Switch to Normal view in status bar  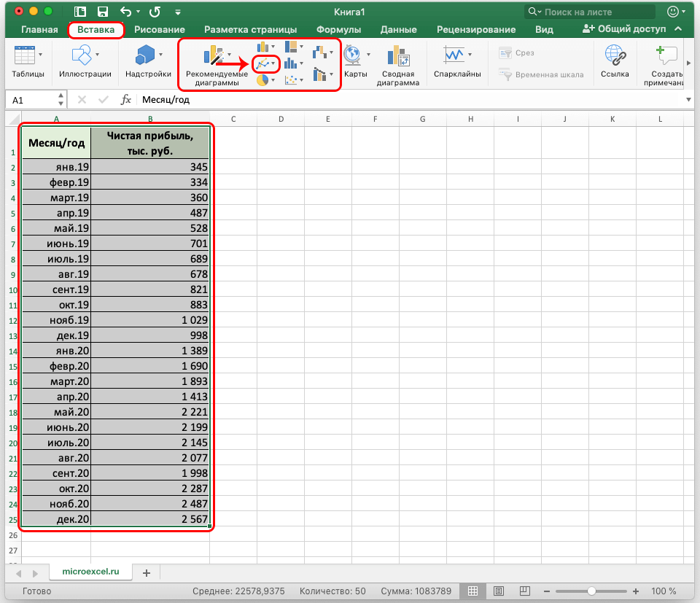pos(472,591)
